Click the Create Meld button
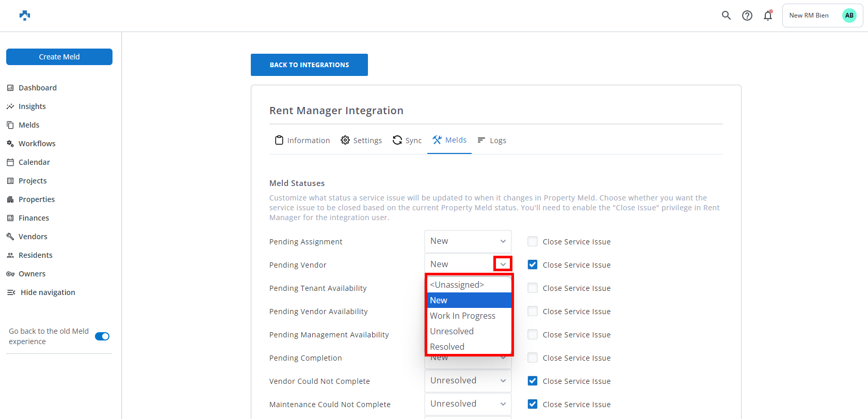The height and width of the screenshot is (419, 868). (59, 57)
